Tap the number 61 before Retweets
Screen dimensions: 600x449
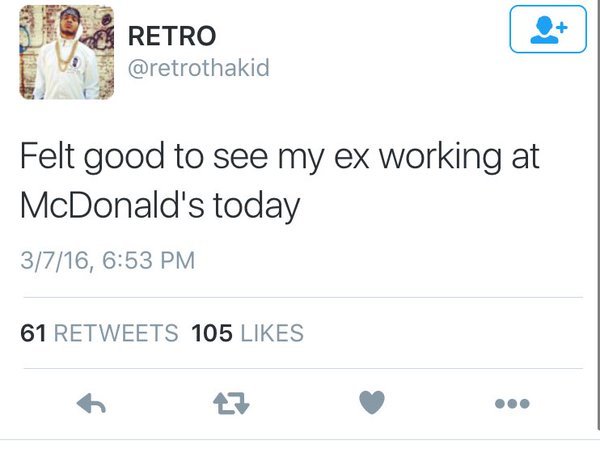(x=32, y=332)
